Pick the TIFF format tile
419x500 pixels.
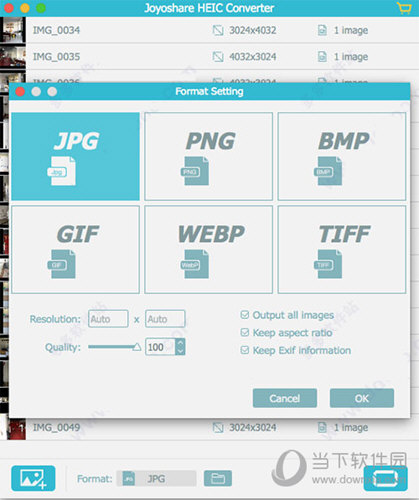342,249
